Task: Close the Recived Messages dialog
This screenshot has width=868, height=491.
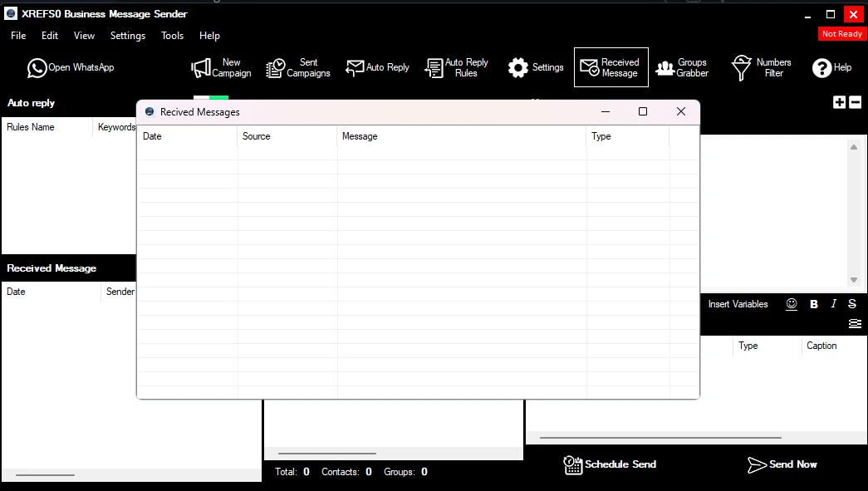Action: pyautogui.click(x=681, y=112)
